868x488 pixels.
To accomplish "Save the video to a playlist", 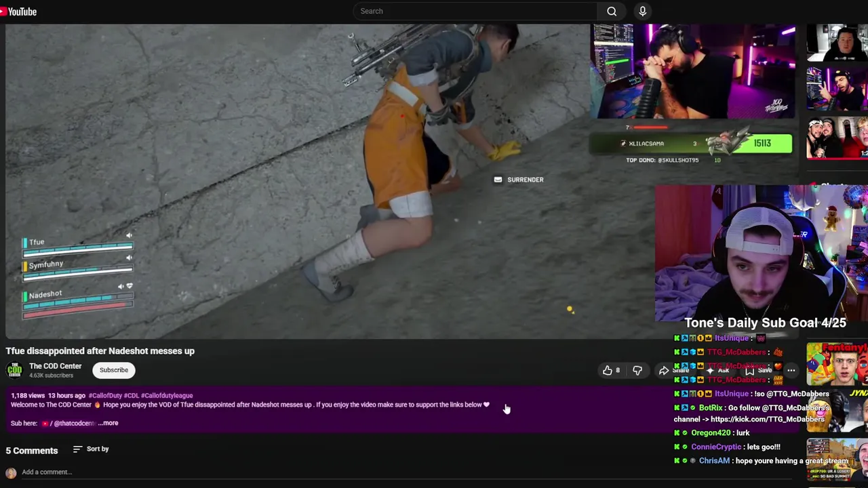I will (x=758, y=370).
